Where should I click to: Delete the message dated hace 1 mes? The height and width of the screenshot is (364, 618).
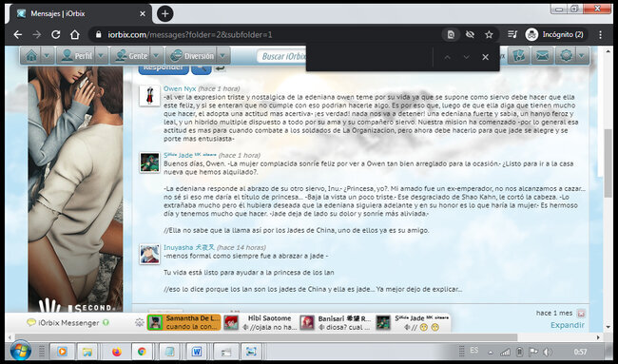pos(581,314)
